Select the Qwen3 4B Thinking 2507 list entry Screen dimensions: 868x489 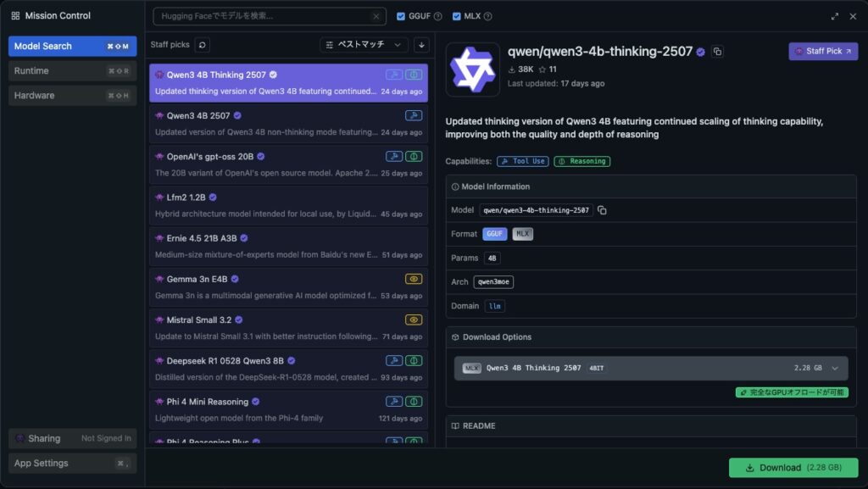[288, 83]
